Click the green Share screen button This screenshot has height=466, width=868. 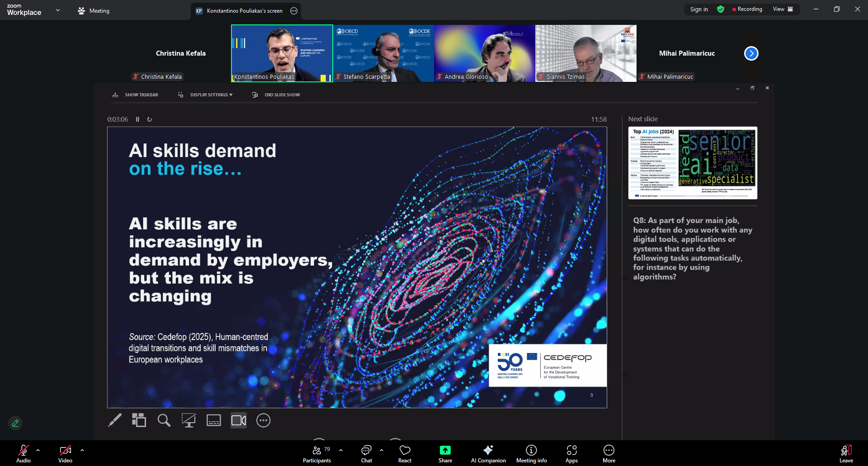(445, 453)
